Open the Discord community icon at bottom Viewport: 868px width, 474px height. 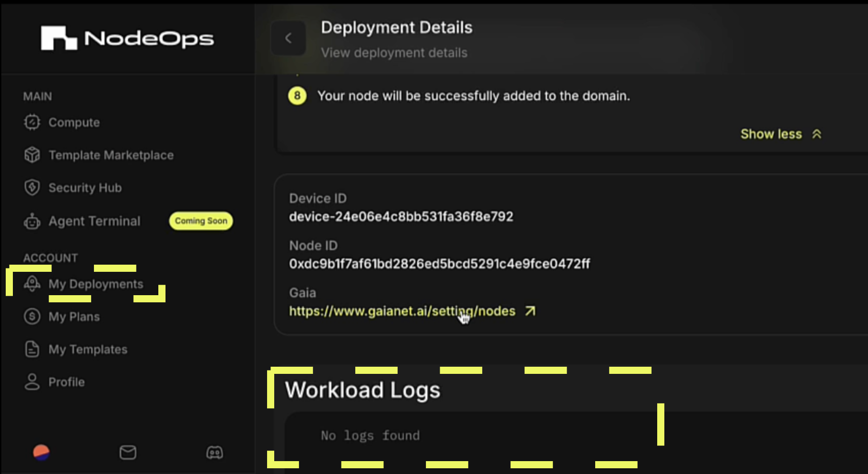[214, 453]
